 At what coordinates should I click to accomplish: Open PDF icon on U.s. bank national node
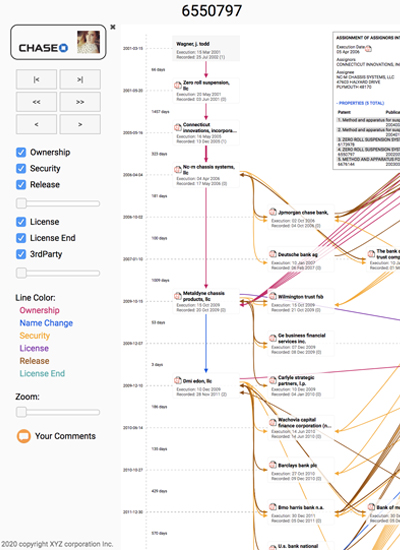(273, 546)
